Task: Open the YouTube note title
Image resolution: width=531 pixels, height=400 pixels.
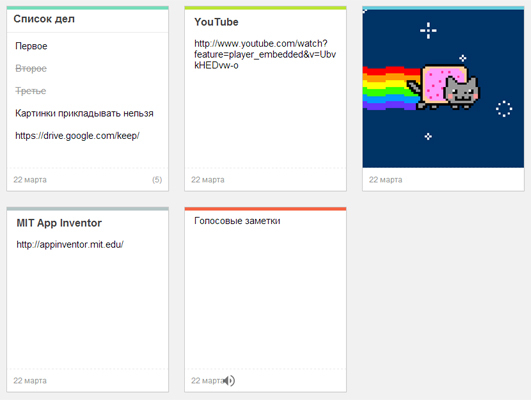Action: pos(216,22)
